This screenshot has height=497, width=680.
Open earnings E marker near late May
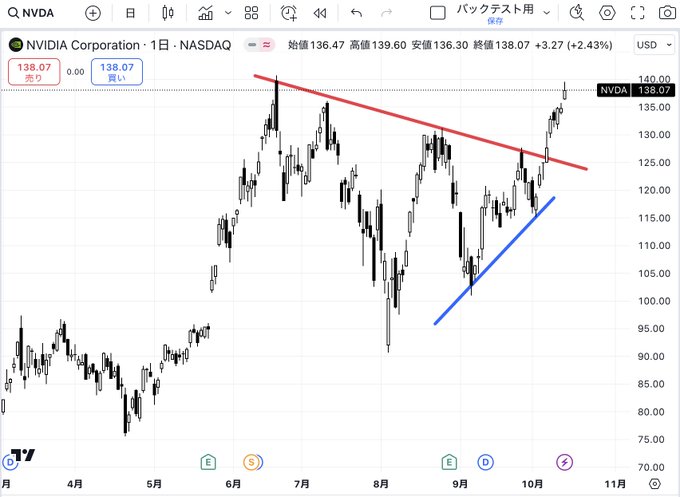208,462
